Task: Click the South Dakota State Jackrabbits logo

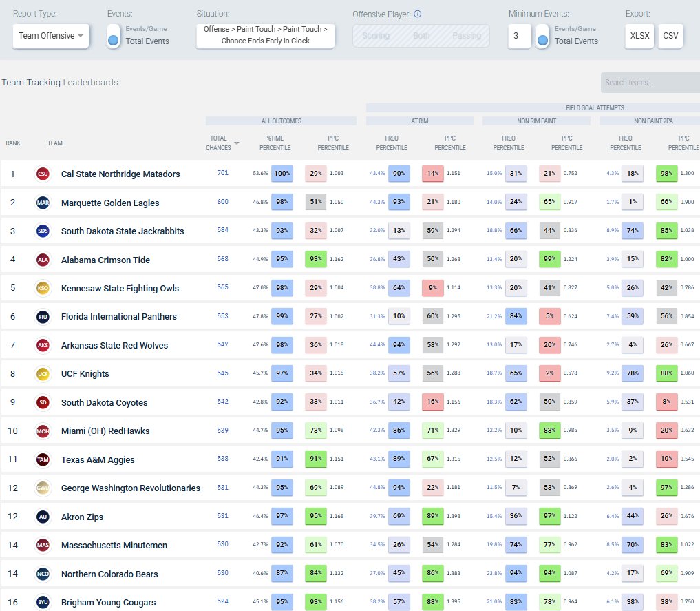Action: [43, 231]
